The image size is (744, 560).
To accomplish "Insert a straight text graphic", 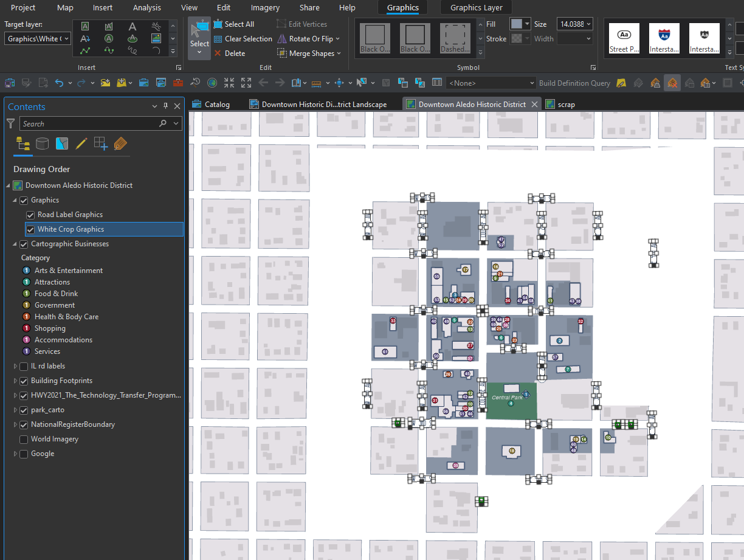I will point(133,26).
